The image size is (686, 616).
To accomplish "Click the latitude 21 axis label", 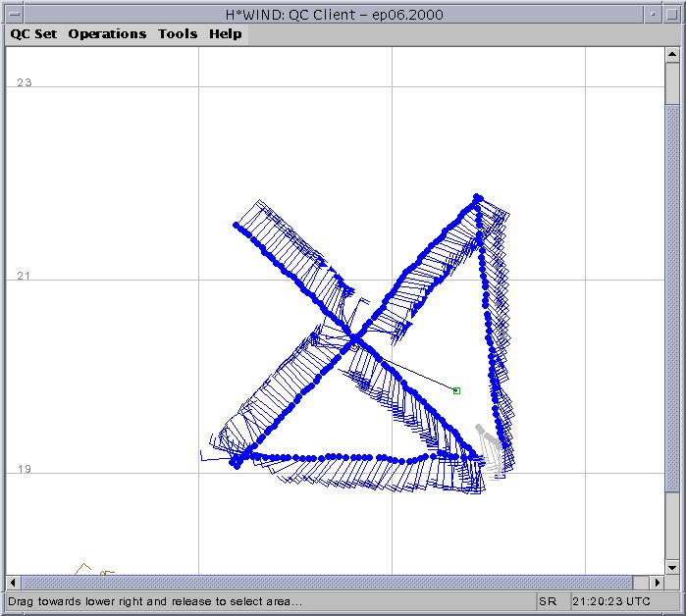I will [25, 277].
